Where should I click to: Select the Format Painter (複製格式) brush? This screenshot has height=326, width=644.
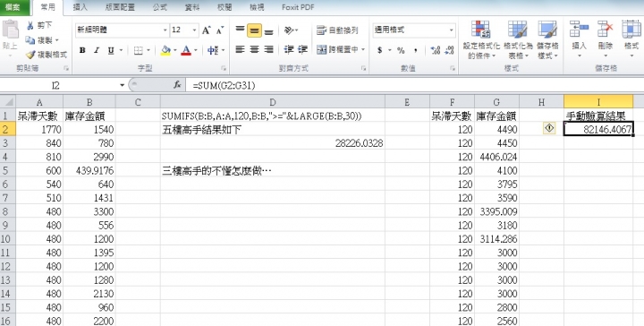pos(30,55)
